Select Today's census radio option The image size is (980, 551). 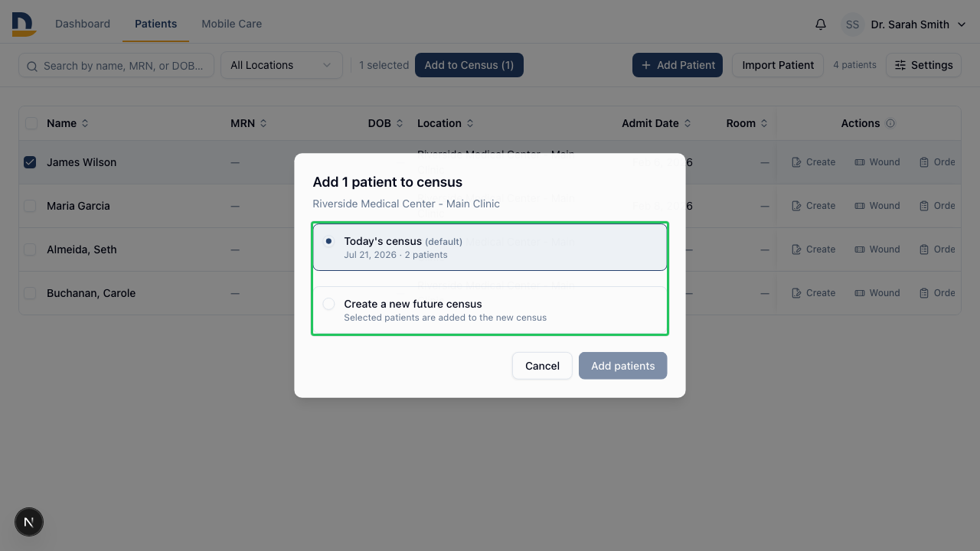pos(328,241)
